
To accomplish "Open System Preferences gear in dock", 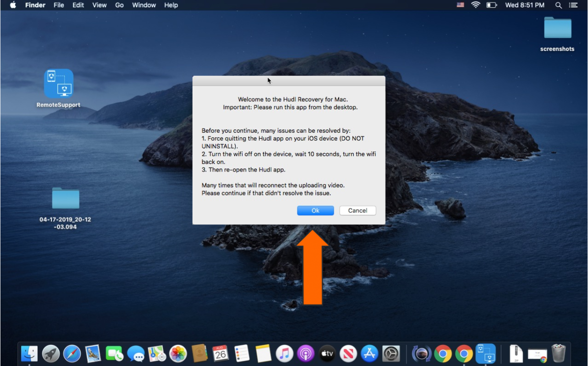I will click(391, 353).
